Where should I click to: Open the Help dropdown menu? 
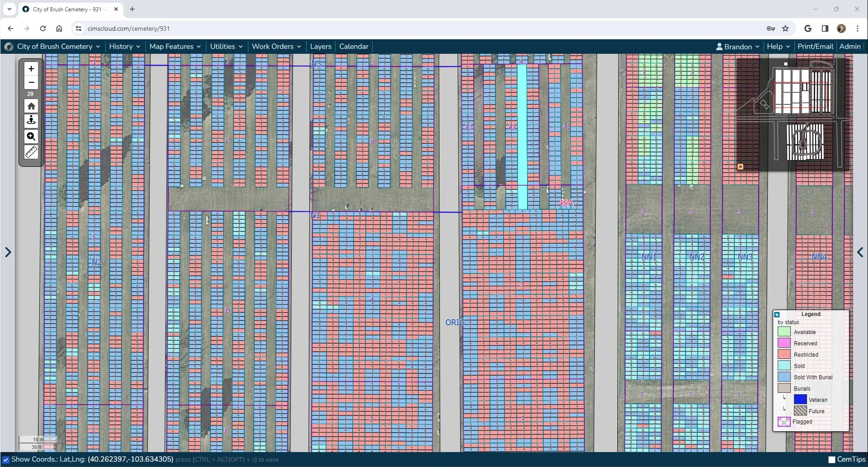(779, 47)
